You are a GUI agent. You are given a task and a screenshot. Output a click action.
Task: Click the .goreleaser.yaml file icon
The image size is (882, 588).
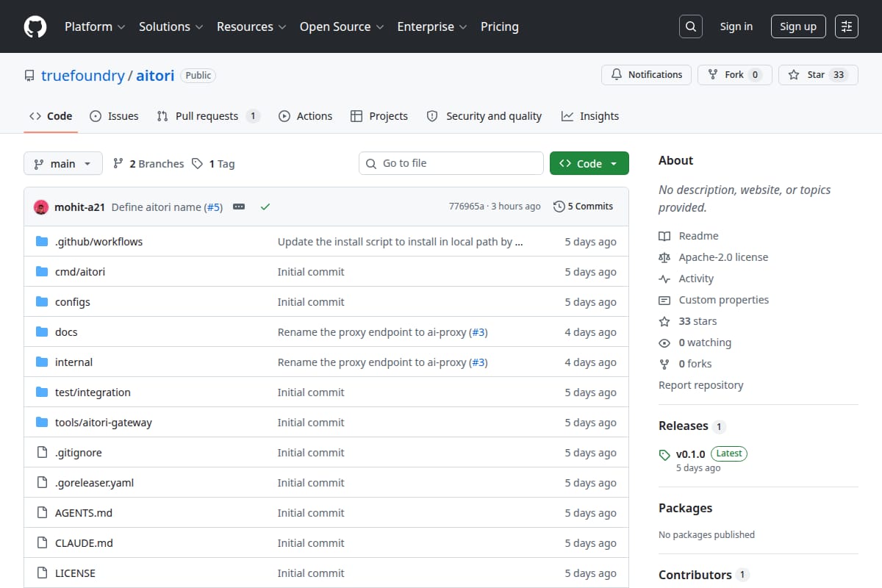pos(42,483)
